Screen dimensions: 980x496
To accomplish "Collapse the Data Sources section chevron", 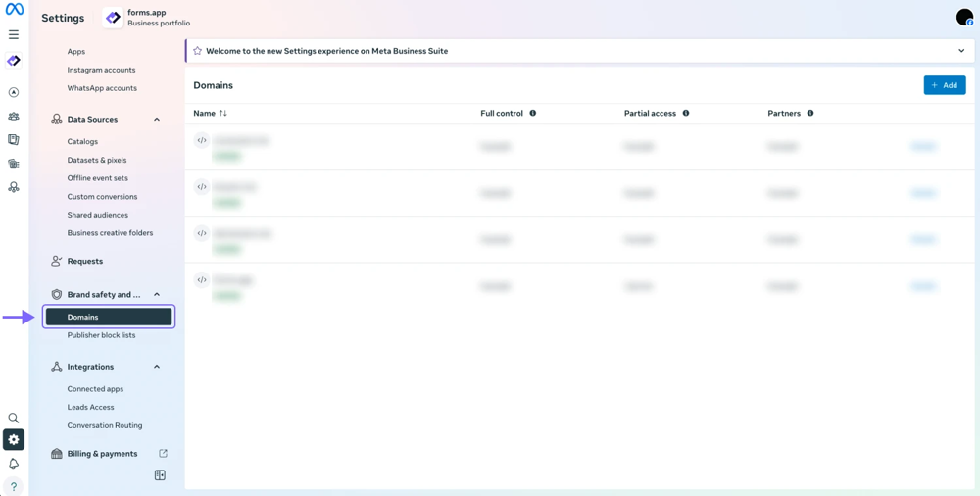I will coord(157,119).
